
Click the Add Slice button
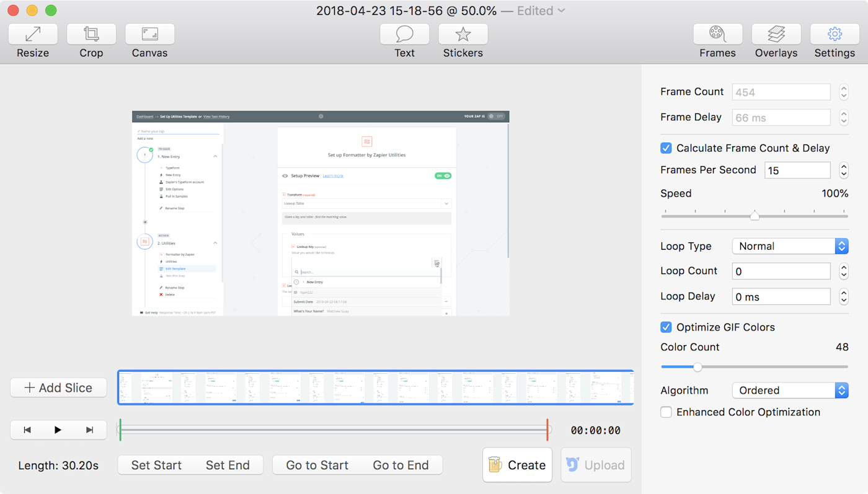(58, 387)
